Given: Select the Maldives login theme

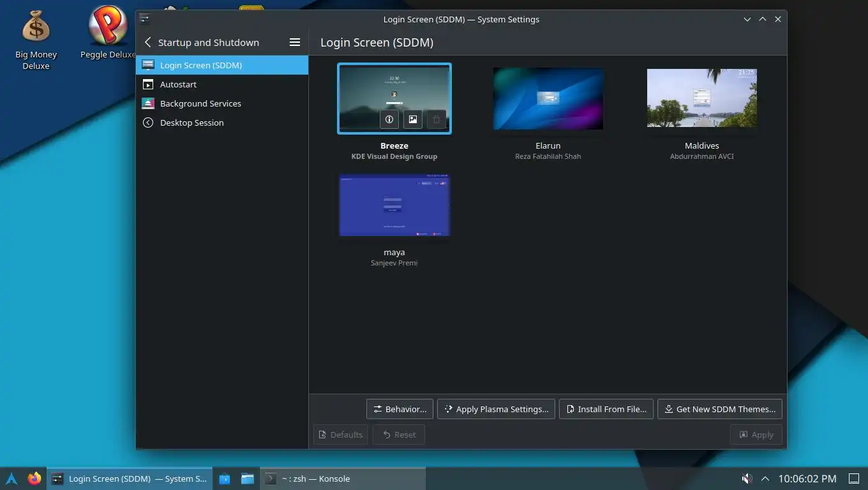Looking at the screenshot, I should 702,98.
